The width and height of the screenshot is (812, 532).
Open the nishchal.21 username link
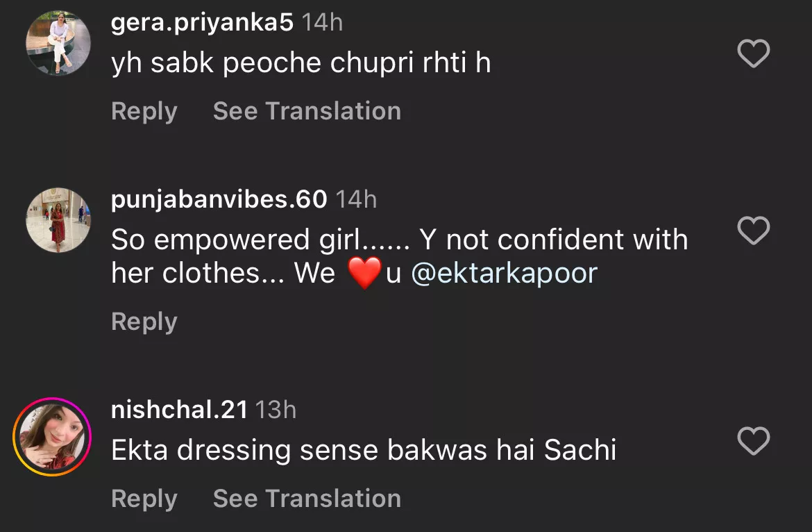179,410
